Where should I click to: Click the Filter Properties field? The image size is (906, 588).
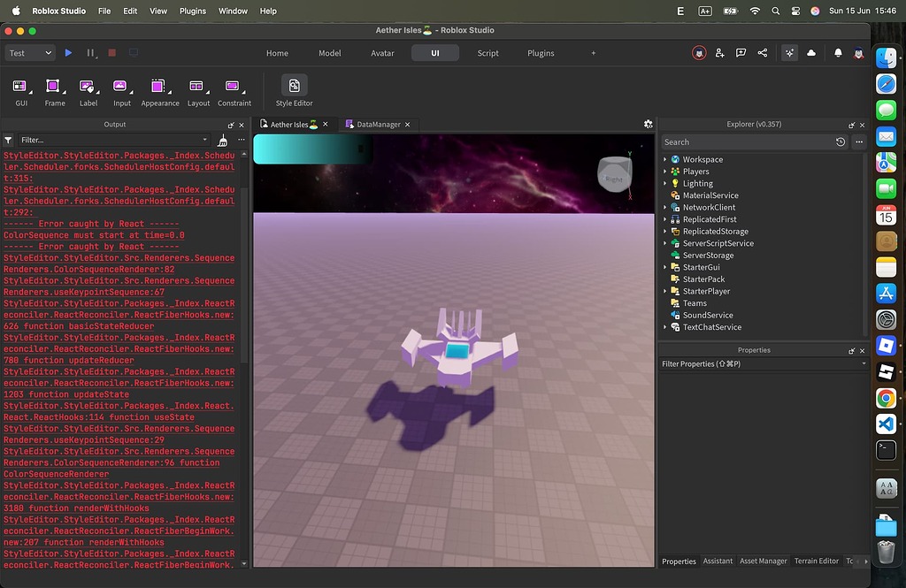[763, 364]
